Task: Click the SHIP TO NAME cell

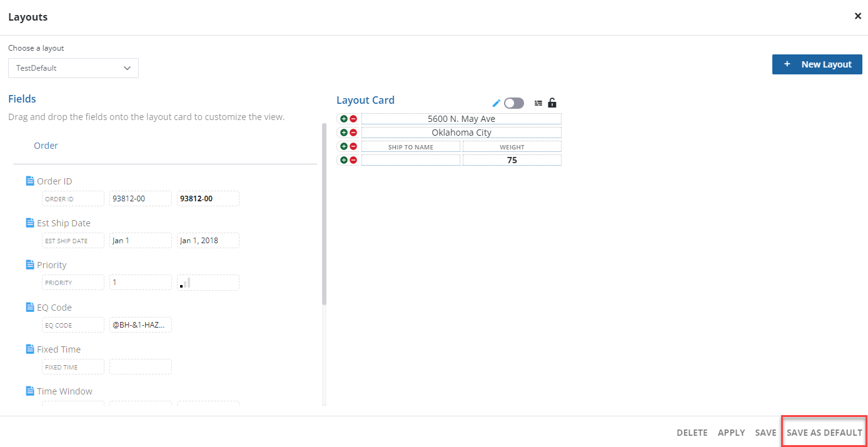Action: click(411, 146)
